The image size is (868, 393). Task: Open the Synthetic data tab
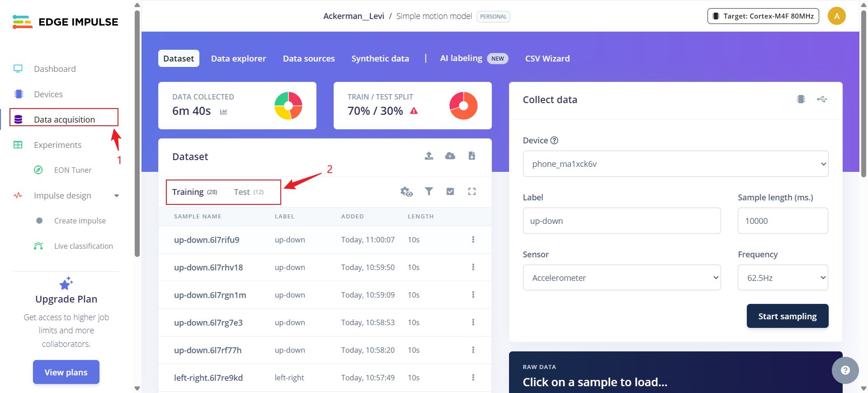(x=380, y=58)
